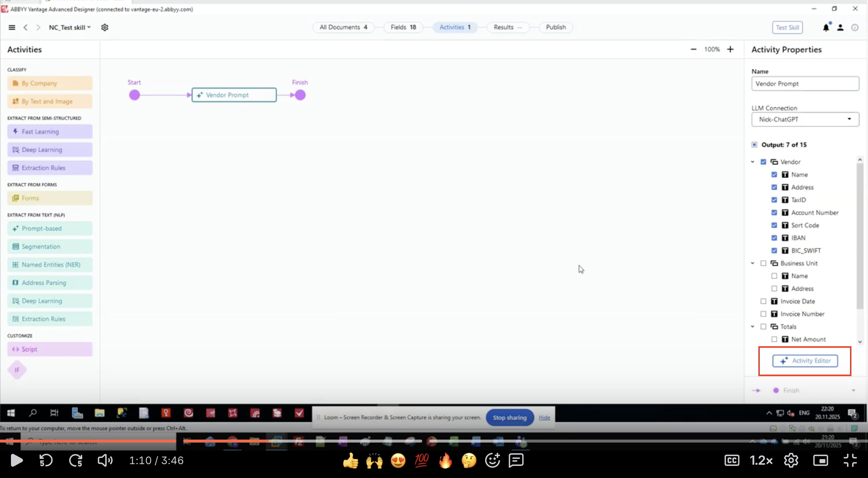Screen dimensions: 868x478
Task: Check the Business Unit group checkbox
Action: [763, 263]
